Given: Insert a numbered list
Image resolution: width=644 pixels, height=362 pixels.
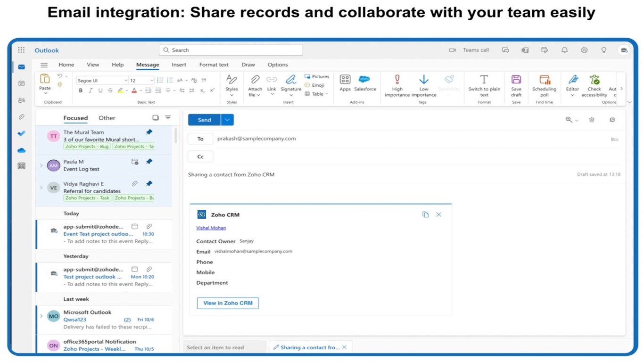Looking at the screenshot, I should 170,80.
